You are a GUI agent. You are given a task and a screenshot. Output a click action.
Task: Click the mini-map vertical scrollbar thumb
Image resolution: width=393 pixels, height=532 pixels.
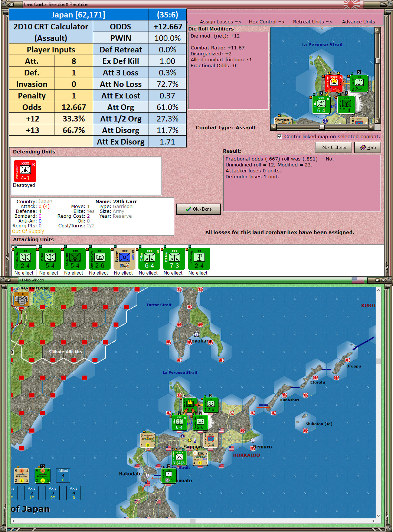(377, 61)
